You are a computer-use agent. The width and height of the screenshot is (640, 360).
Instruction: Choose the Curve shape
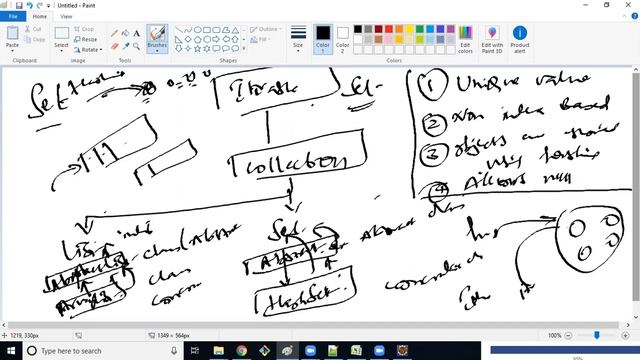[188, 30]
